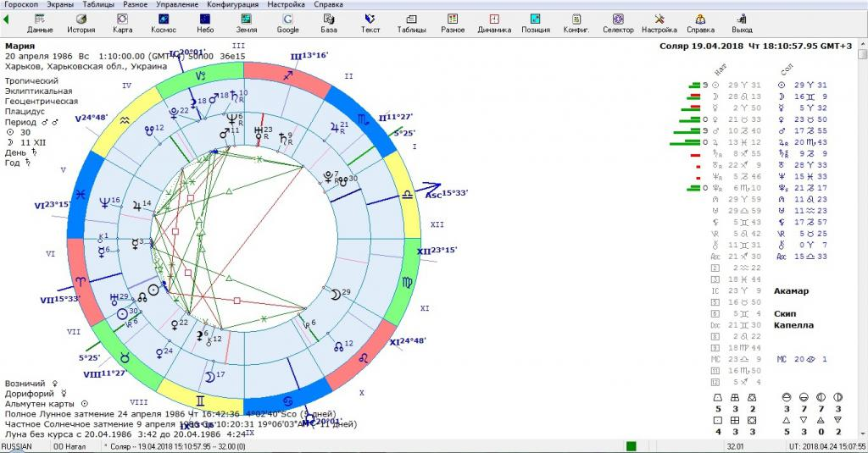The width and height of the screenshot is (868, 453).
Task: Click the Asc 15°33' label on chart
Action: [446, 194]
